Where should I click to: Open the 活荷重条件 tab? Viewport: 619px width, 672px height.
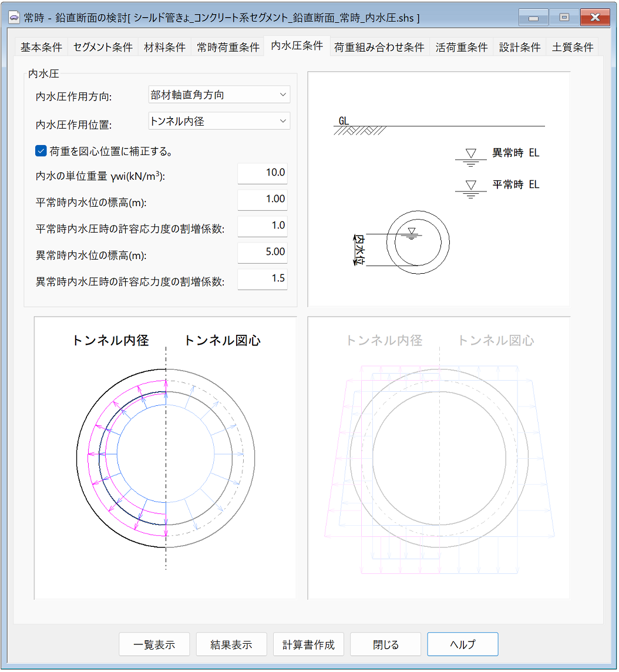[x=462, y=46]
